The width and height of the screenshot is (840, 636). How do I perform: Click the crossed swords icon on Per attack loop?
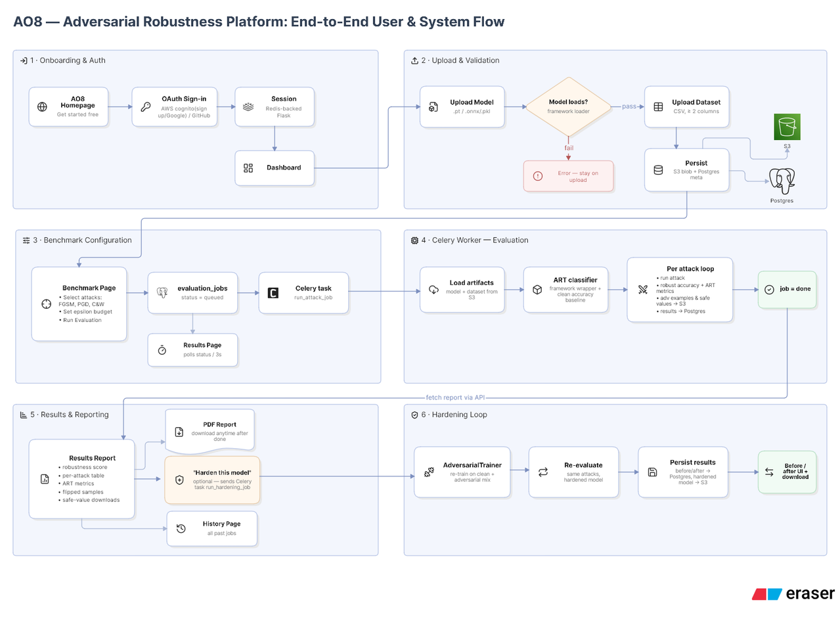click(x=643, y=290)
